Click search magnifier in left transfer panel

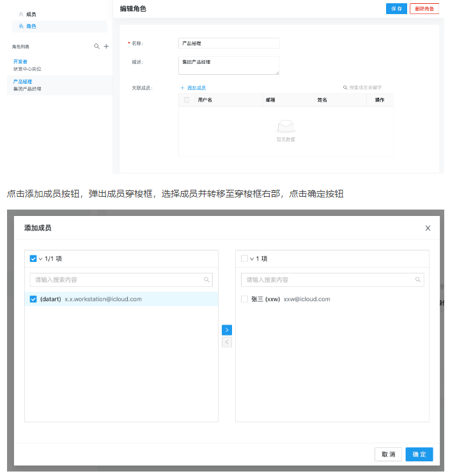[206, 280]
